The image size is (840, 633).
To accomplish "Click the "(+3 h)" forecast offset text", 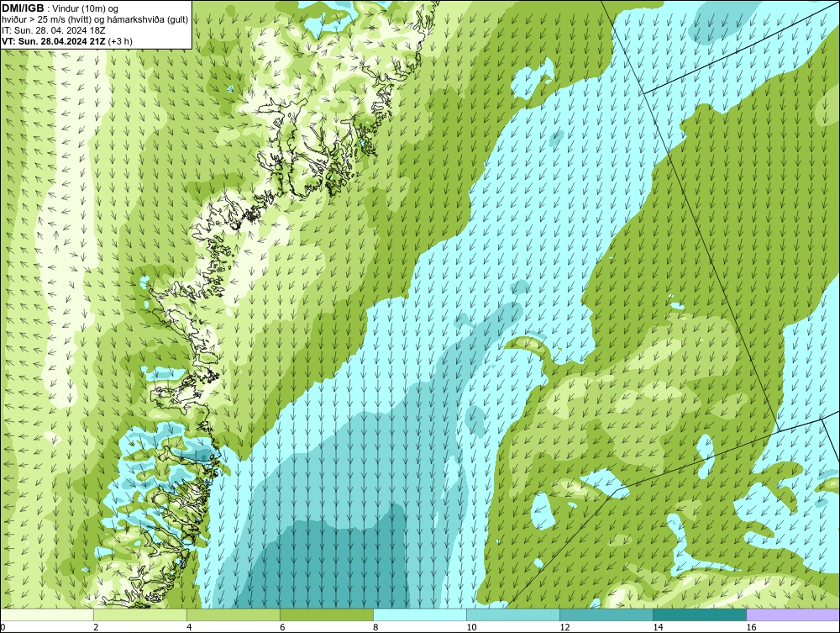I will tap(120, 41).
